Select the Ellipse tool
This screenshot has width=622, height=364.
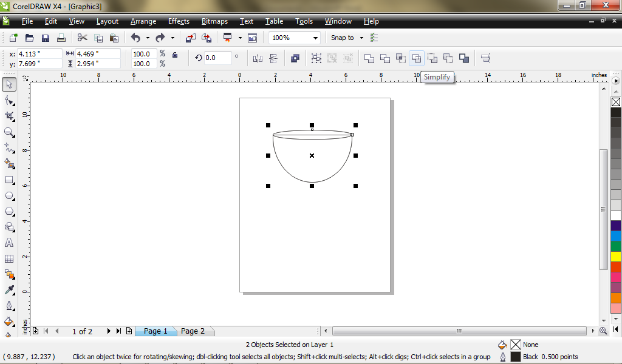pos(9,196)
